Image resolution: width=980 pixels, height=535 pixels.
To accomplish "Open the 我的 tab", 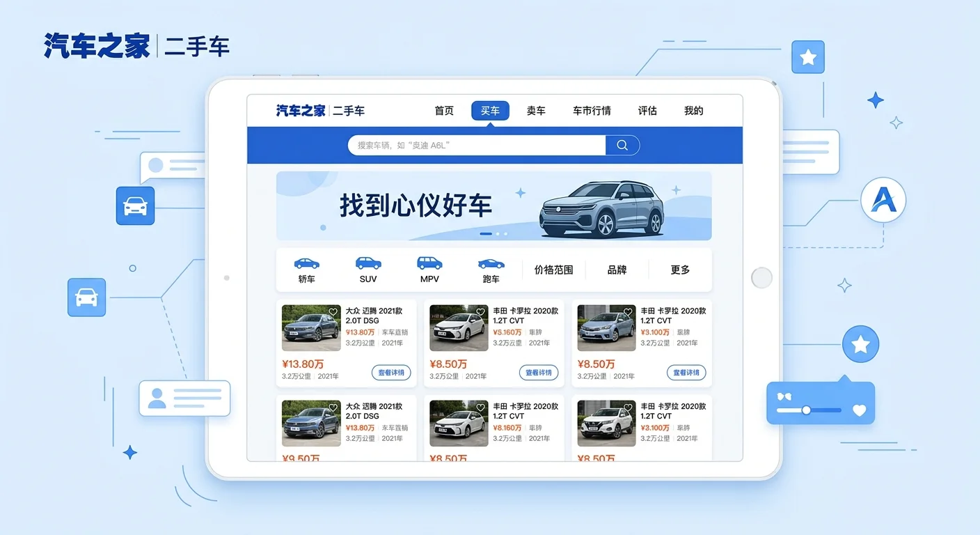I will pyautogui.click(x=693, y=111).
